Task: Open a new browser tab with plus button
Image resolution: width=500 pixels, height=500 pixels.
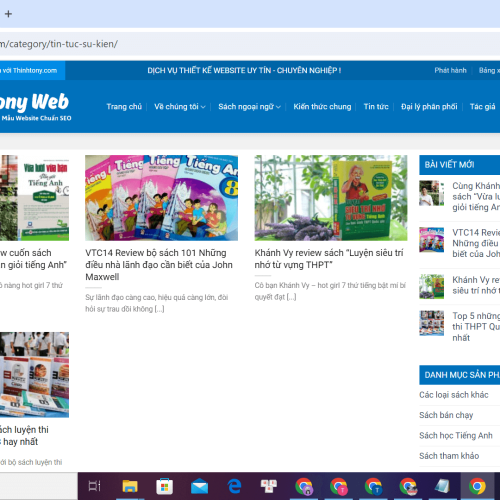Action: (x=8, y=14)
